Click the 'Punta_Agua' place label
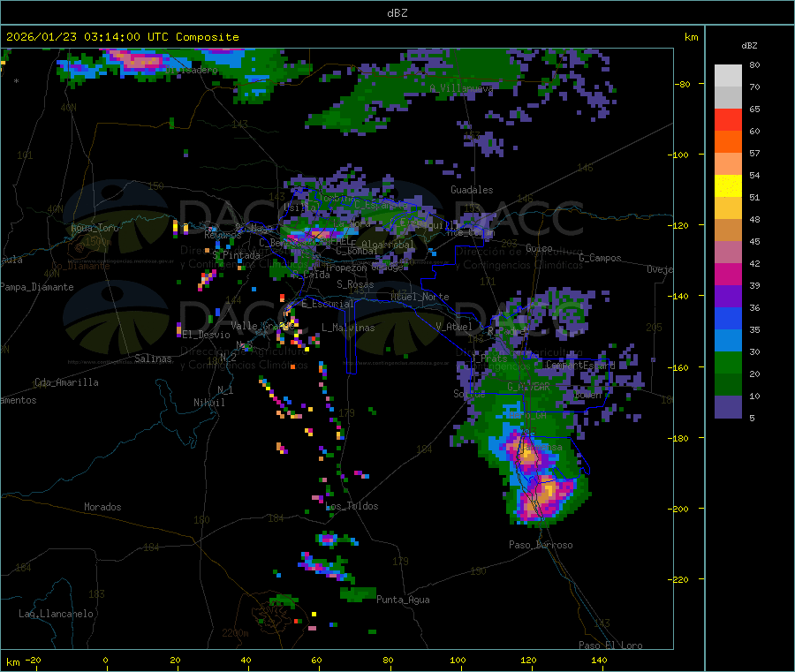This screenshot has width=795, height=672. [403, 600]
